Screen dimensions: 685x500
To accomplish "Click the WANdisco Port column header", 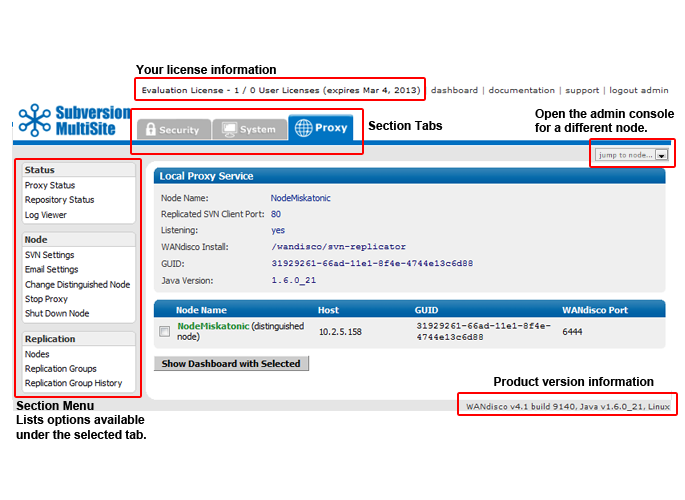I will pos(595,310).
